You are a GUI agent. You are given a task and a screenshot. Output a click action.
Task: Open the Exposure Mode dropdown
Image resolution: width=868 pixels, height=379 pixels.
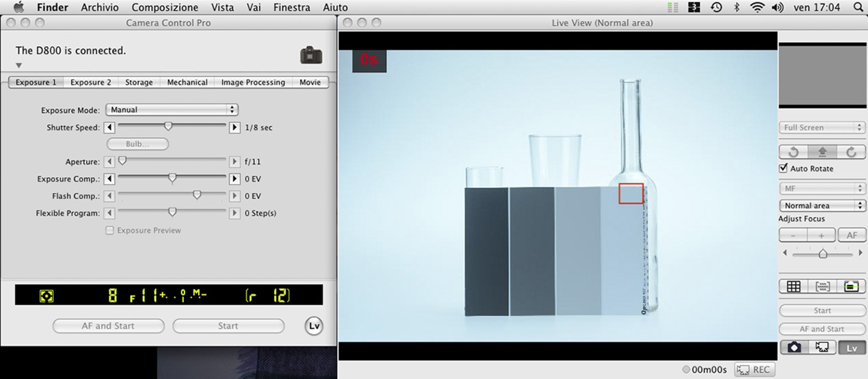point(172,109)
